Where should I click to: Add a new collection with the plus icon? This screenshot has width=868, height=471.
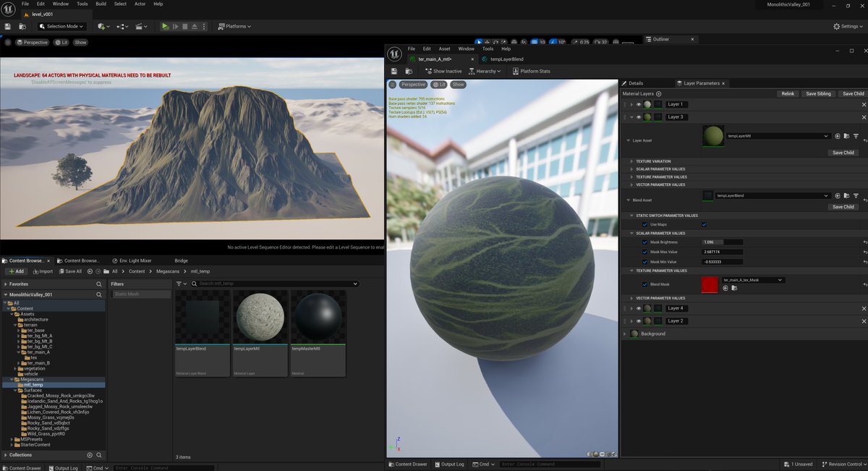coord(90,455)
